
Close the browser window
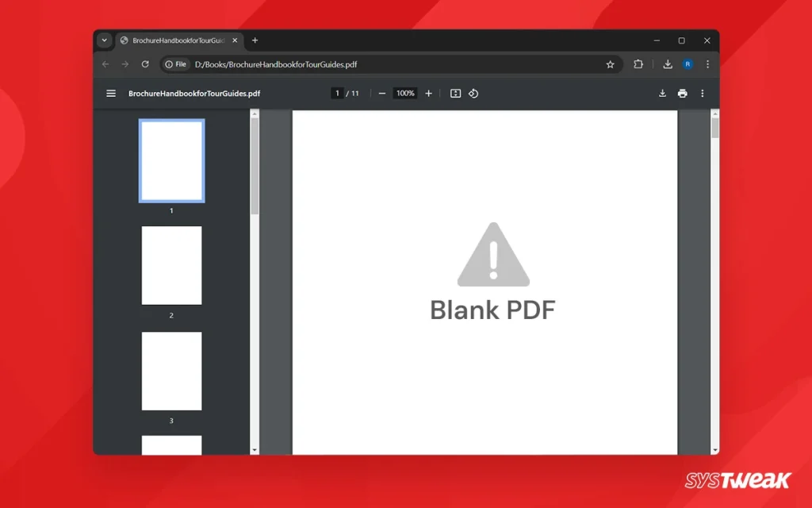tap(707, 40)
